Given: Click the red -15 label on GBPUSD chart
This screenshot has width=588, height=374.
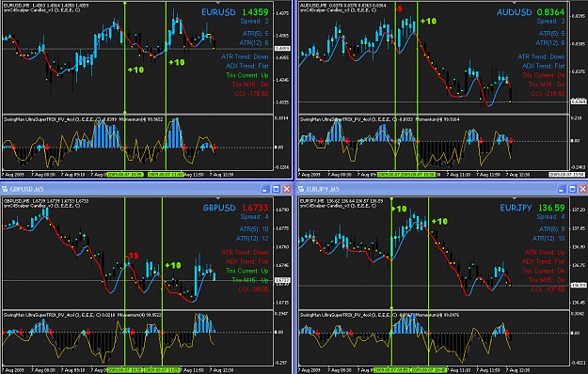Looking at the screenshot, I should pos(132,257).
